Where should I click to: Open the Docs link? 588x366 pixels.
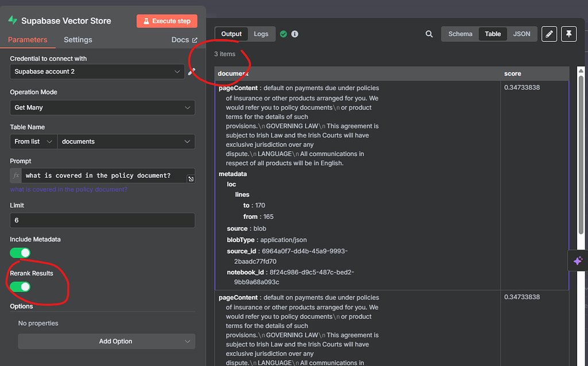click(184, 40)
